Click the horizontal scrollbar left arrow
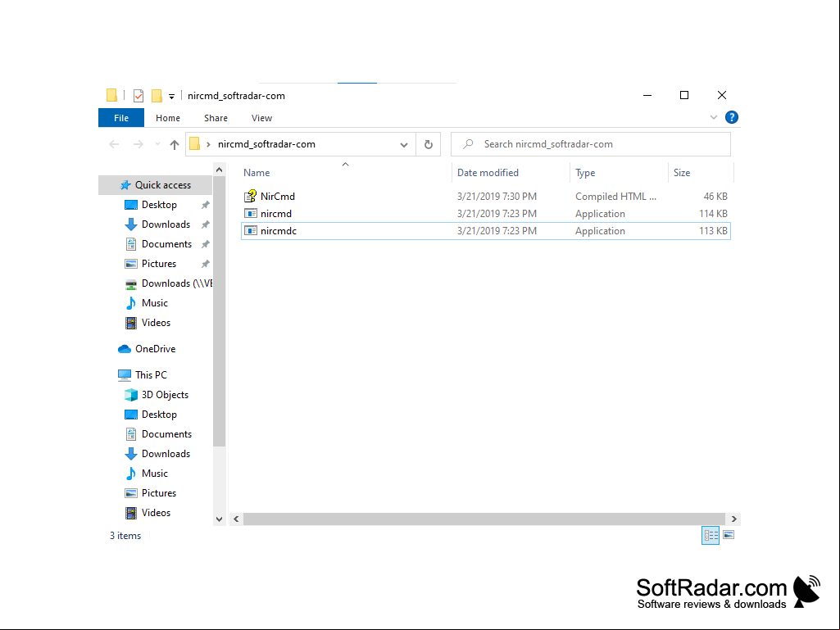The image size is (840, 630). coord(236,519)
